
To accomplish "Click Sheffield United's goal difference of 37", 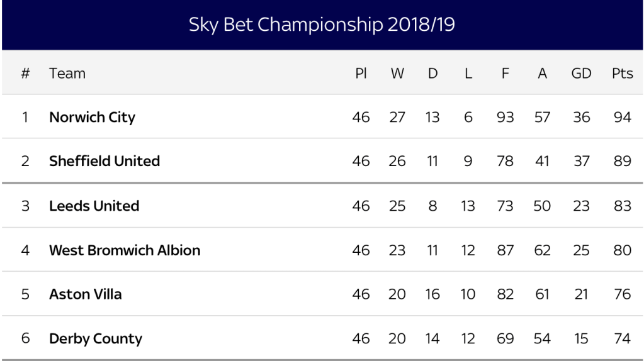I will pyautogui.click(x=581, y=161).
